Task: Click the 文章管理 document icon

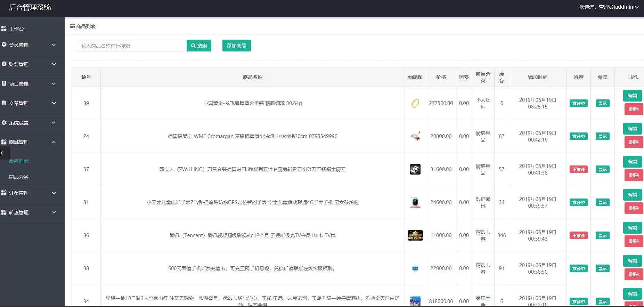Action: [x=4, y=103]
